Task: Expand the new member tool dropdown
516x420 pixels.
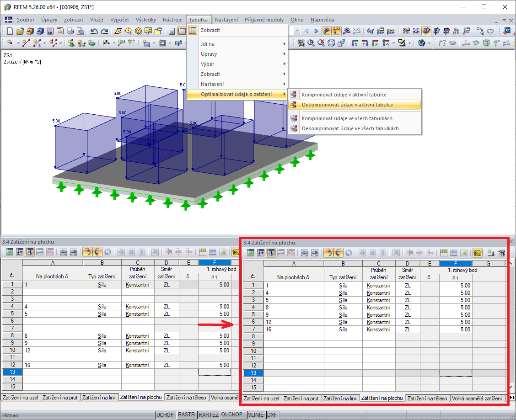Action: point(44,43)
